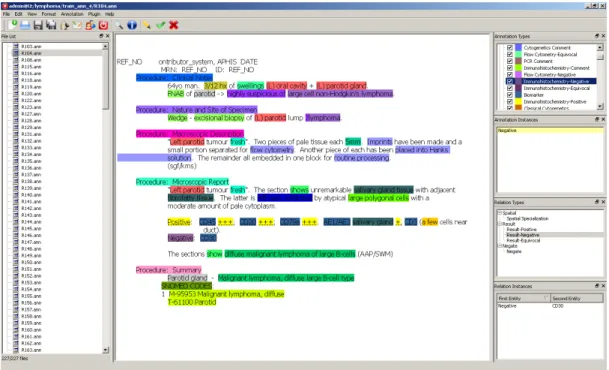Click the blue printer toolbar icon
Image resolution: width=609 pixels, height=370 pixels.
(x=25, y=25)
